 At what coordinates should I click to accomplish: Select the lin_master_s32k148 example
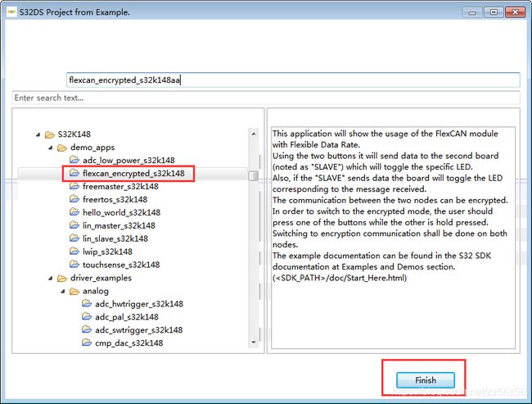(119, 225)
